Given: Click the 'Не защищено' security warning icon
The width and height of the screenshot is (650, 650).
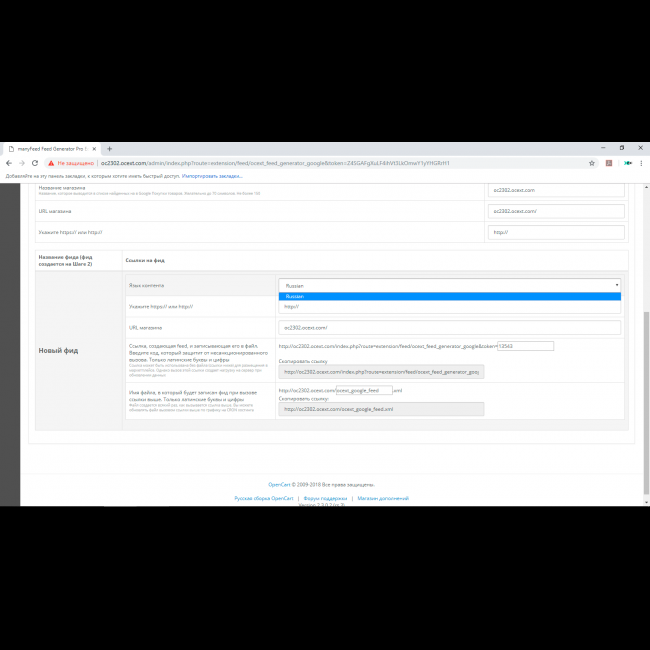Looking at the screenshot, I should pos(52,163).
